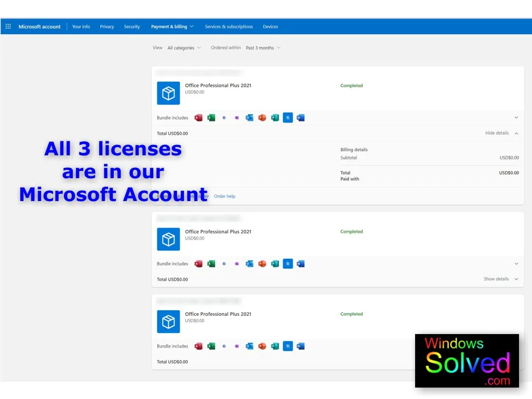Click Skype for Business icon, second order's bundle
Screen dimensions: 532x399
click(x=288, y=263)
